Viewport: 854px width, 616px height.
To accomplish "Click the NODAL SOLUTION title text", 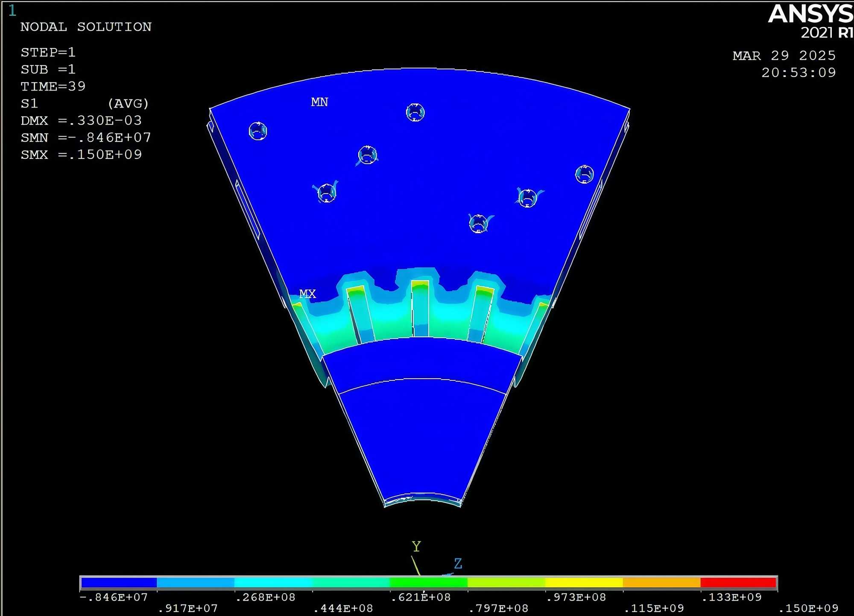I will tap(86, 27).
